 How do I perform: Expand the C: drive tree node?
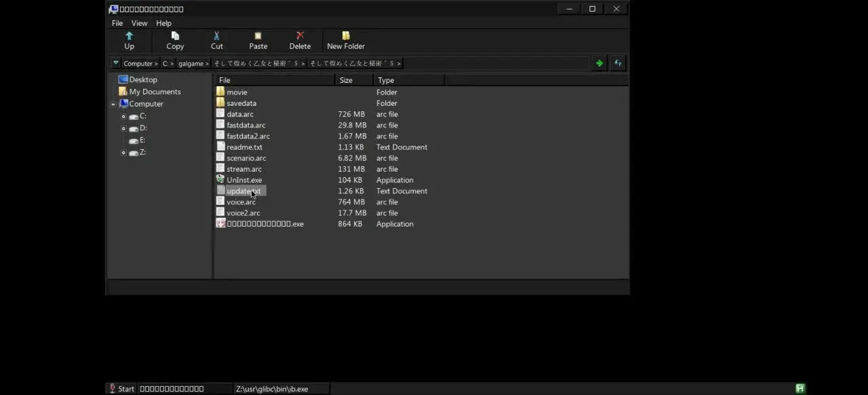(123, 117)
